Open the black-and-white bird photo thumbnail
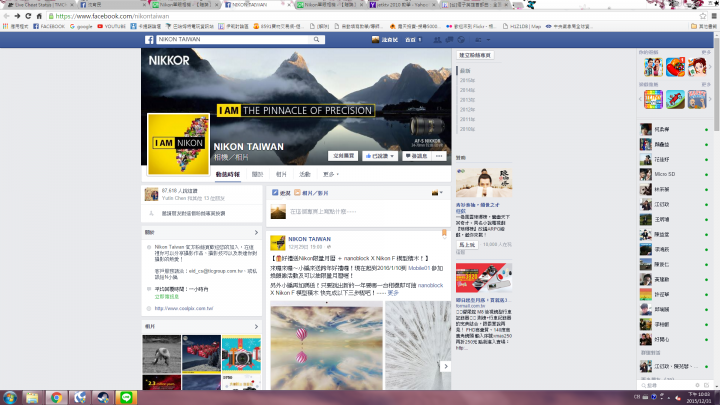This screenshot has width=720, height=405. [161, 354]
